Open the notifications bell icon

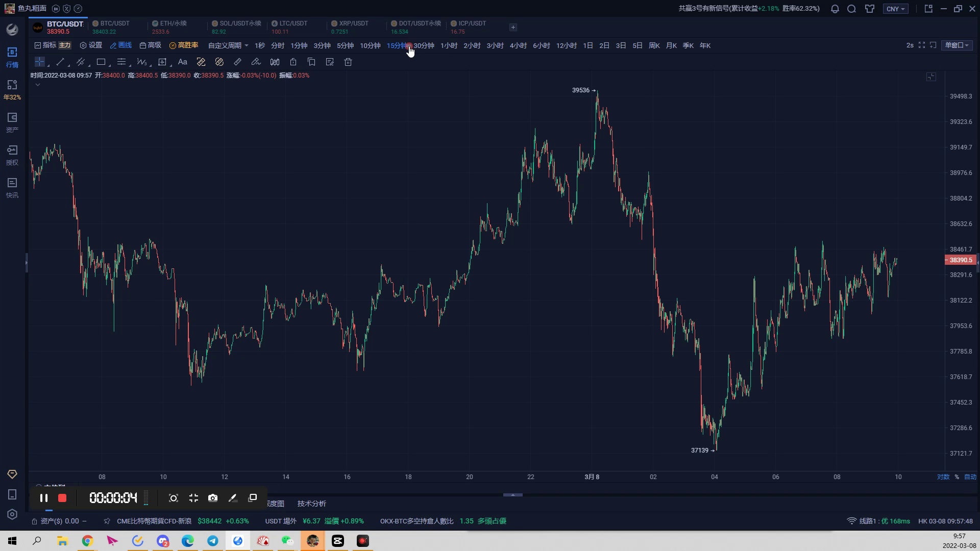click(835, 9)
